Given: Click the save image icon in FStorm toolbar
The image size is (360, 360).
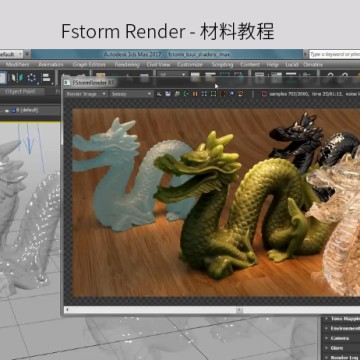Looking at the screenshot, I should 168,94.
